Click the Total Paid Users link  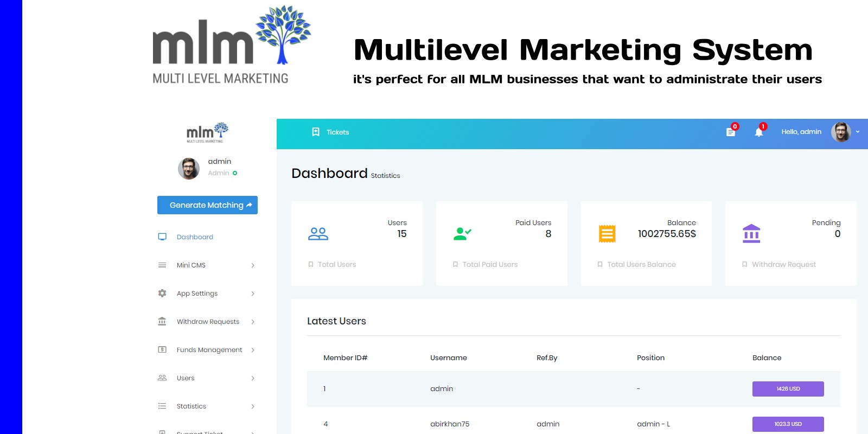pos(490,265)
